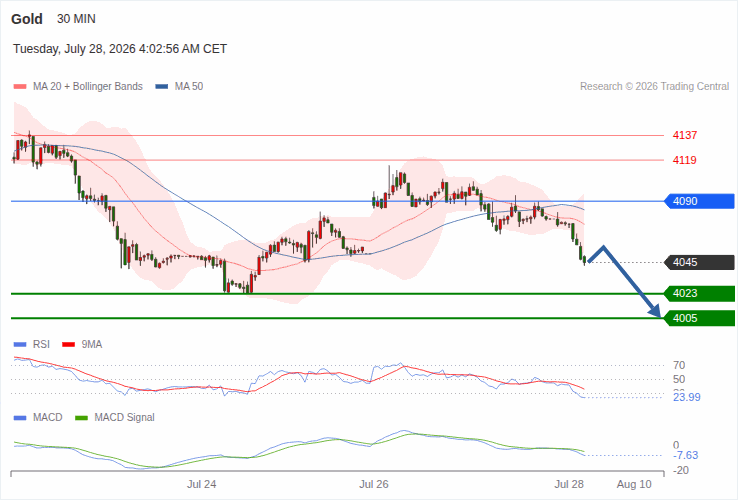The height and width of the screenshot is (500, 738).
Task: Click the MA 20 + Bollinger Bands legend swatch
Action: click(20, 87)
